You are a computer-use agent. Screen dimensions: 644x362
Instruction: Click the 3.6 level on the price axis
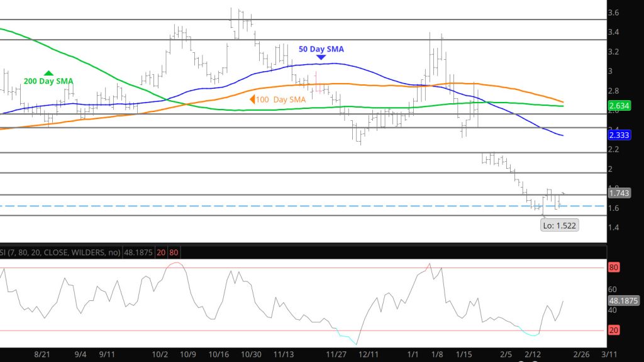613,13
